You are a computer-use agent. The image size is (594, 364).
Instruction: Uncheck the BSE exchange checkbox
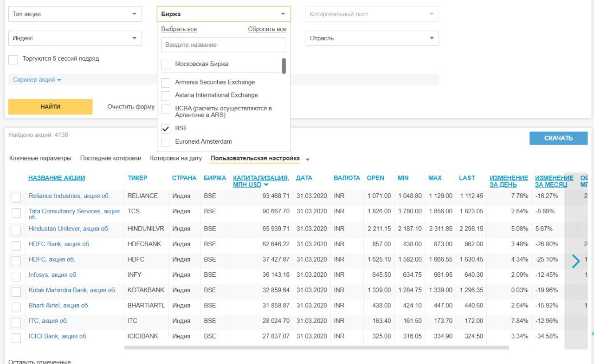(x=166, y=128)
